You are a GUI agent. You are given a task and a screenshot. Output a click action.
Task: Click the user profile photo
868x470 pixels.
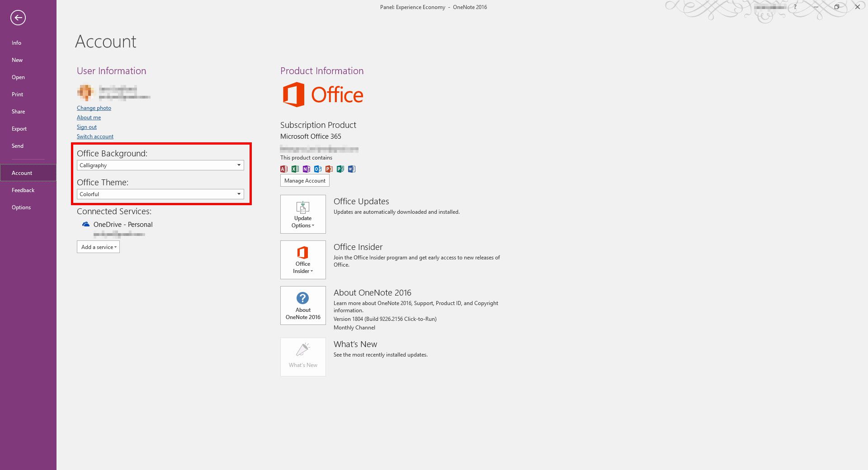[x=85, y=92]
